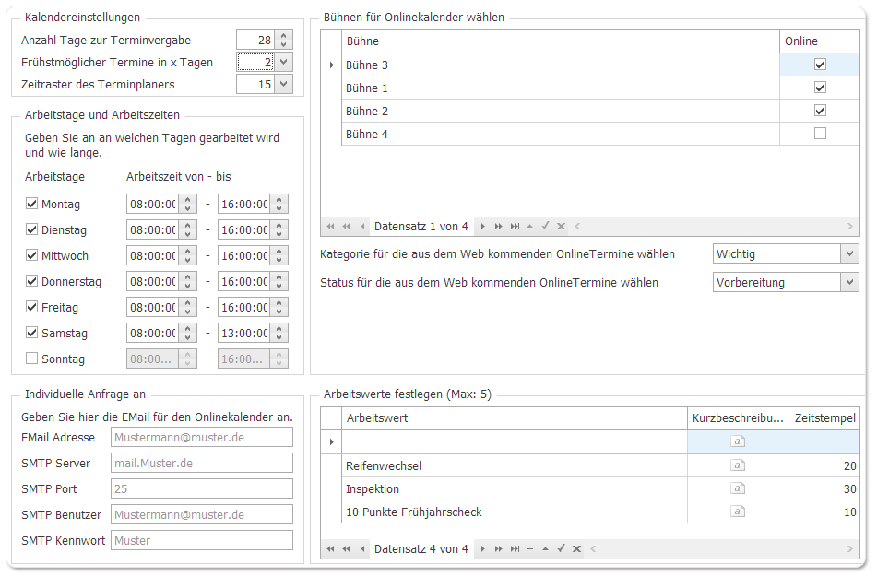Go to last record in Bühnen navigator
Screen dimensions: 877x588
pos(515,227)
